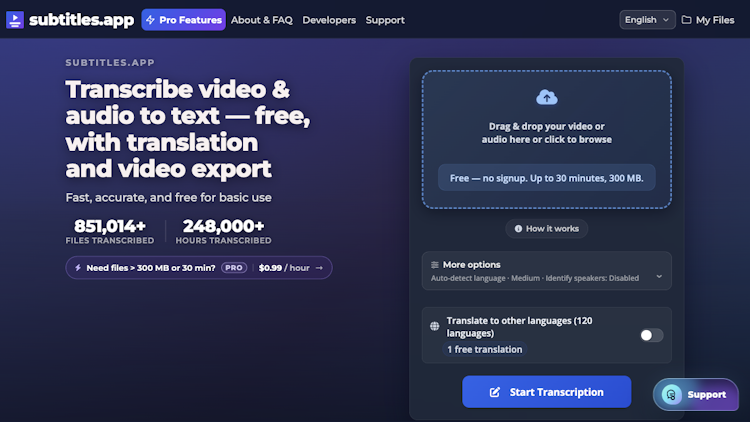
Task: Click the More options chevron arrow
Action: pos(659,277)
